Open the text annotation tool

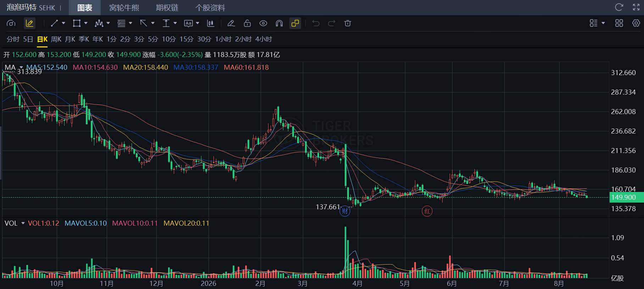[188, 23]
